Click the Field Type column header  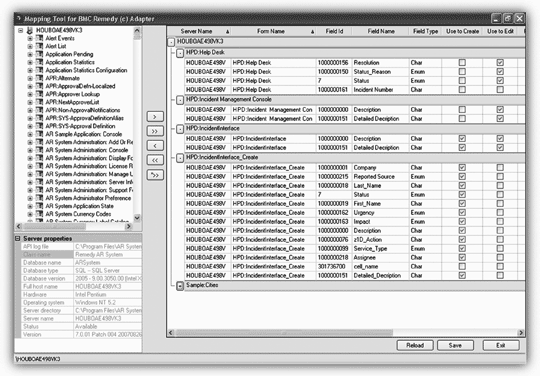[425, 31]
